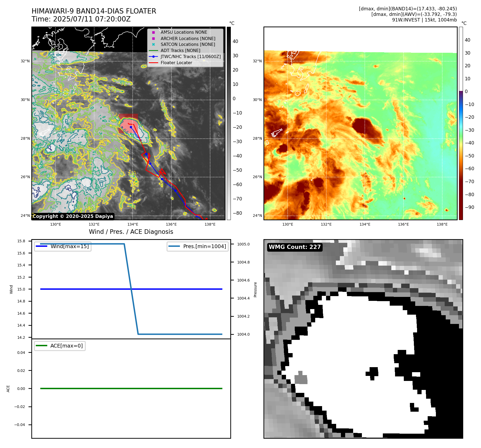
Task: Click the magenta AMSU legend marker
Action: (153, 32)
